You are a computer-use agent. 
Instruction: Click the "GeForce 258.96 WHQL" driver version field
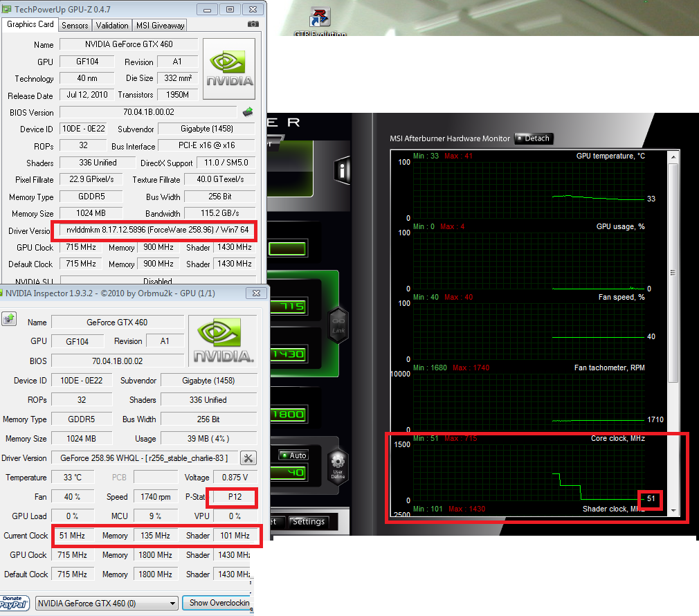[x=144, y=458]
